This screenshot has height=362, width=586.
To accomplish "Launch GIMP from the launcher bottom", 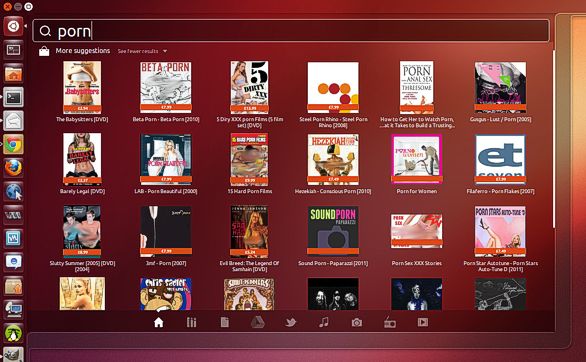I will [x=13, y=355].
